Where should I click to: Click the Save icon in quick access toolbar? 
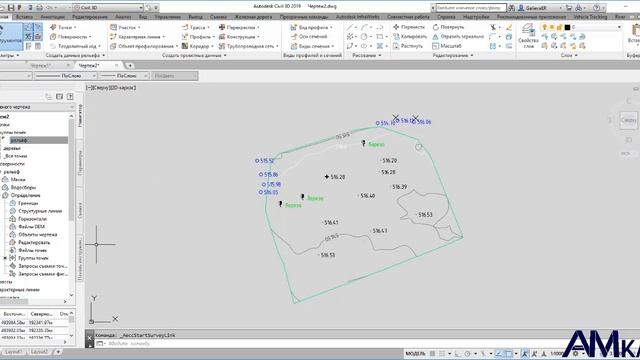click(11, 7)
